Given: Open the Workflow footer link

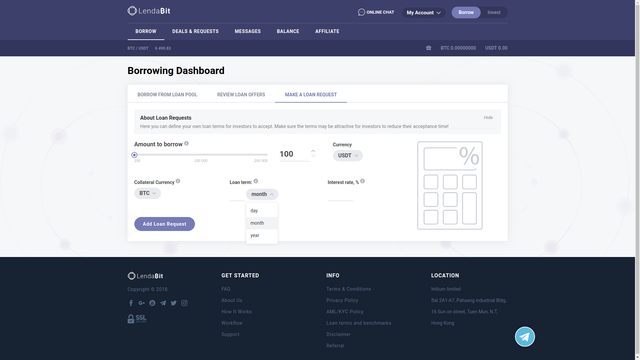Looking at the screenshot, I should pyautogui.click(x=232, y=323).
